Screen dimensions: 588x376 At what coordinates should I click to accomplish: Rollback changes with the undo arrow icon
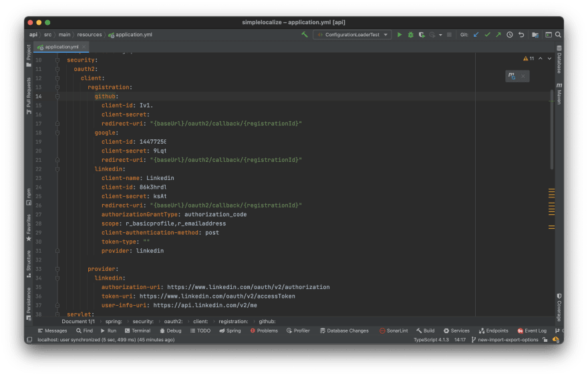[x=521, y=35]
